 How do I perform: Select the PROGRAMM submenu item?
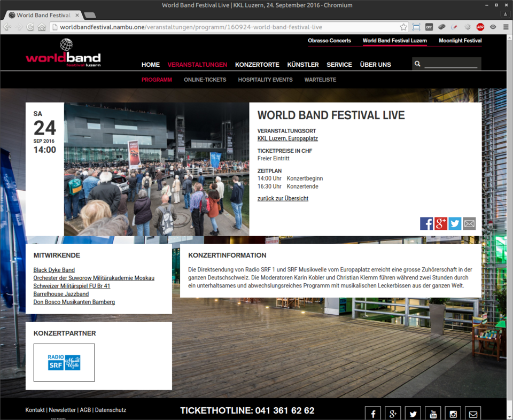(157, 80)
